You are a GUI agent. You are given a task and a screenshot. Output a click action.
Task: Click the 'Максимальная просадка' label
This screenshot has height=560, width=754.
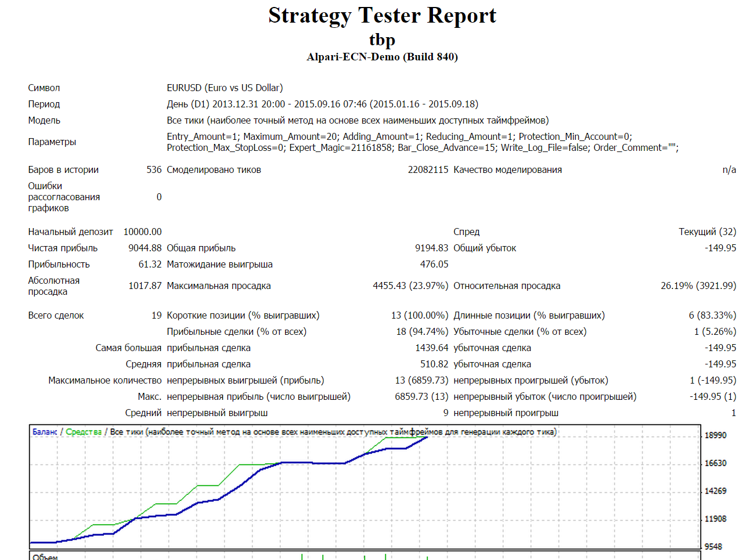pos(219,286)
